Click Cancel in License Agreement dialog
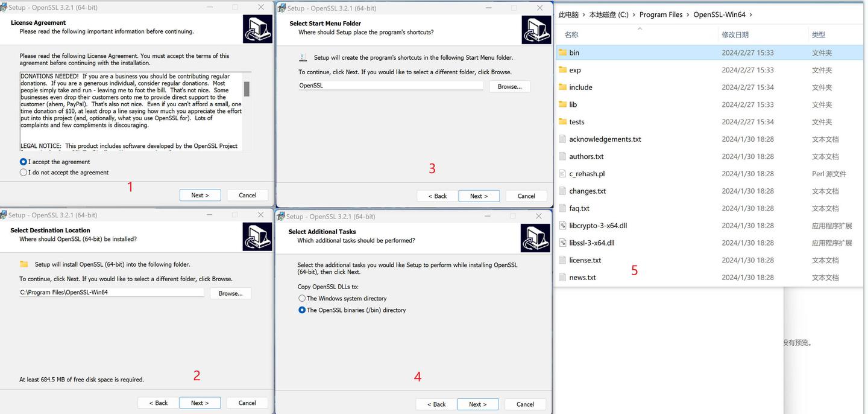Screen dimensions: 868x414 tap(247, 195)
